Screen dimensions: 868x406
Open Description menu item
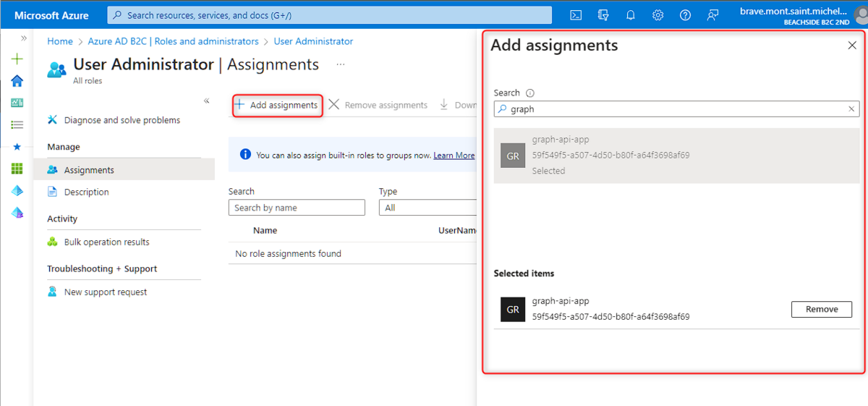pos(78,192)
